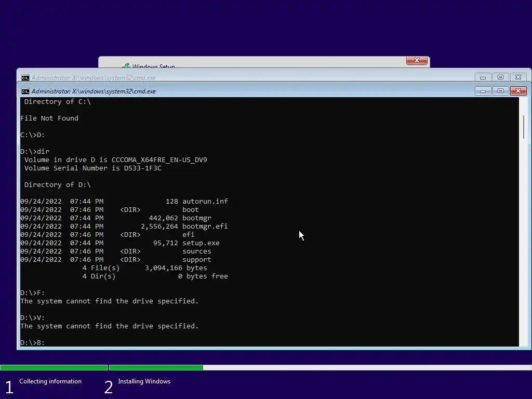Close the front cmd.exe window

(x=518, y=91)
